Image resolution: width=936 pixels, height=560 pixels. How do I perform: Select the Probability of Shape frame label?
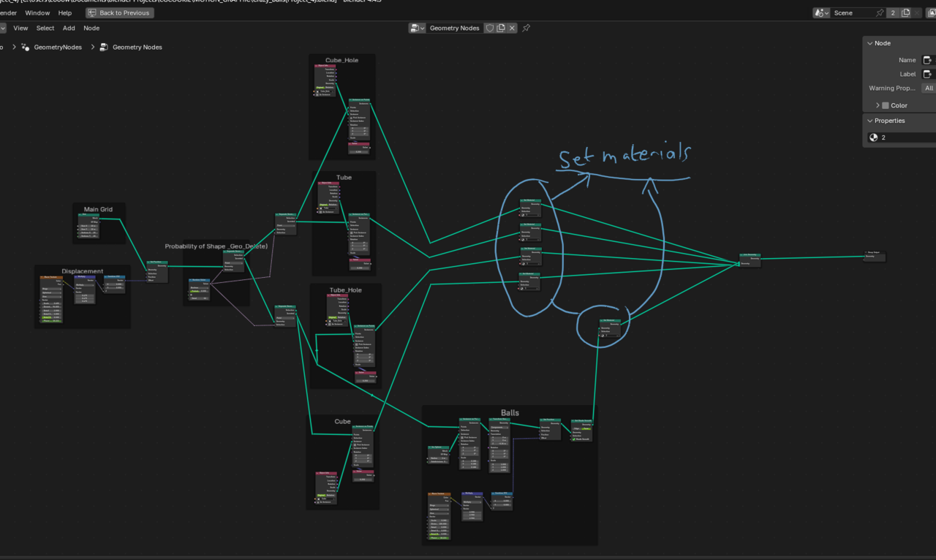[216, 246]
